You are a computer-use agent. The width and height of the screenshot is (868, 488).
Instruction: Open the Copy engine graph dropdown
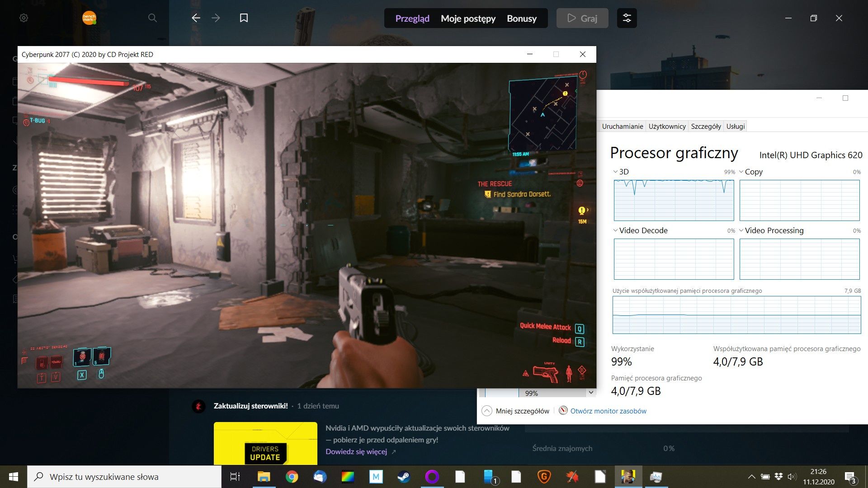741,172
